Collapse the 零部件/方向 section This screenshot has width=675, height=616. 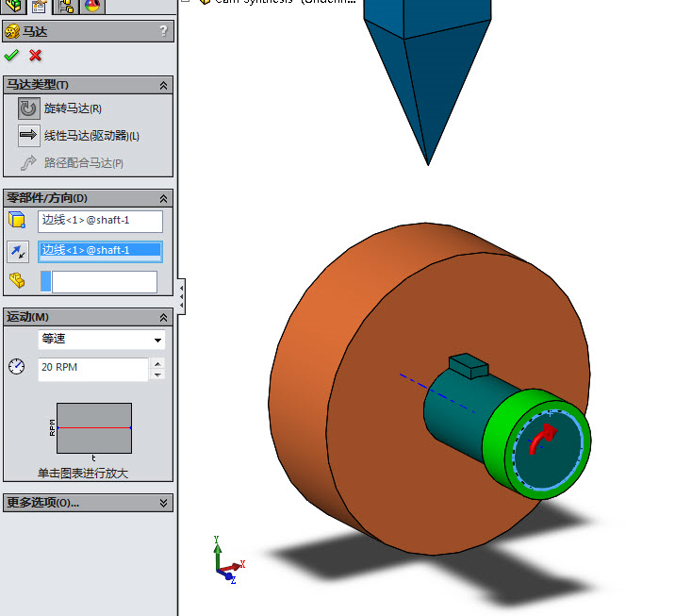(164, 198)
